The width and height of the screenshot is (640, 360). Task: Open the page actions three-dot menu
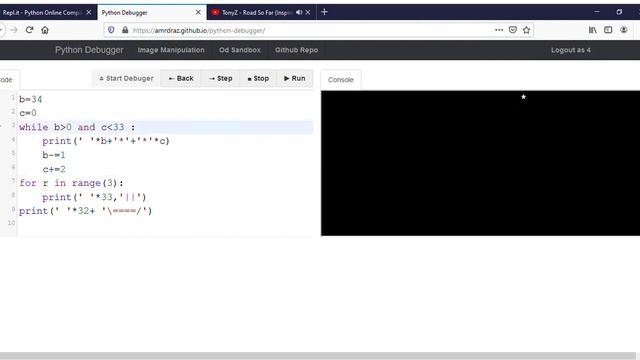[x=499, y=30]
